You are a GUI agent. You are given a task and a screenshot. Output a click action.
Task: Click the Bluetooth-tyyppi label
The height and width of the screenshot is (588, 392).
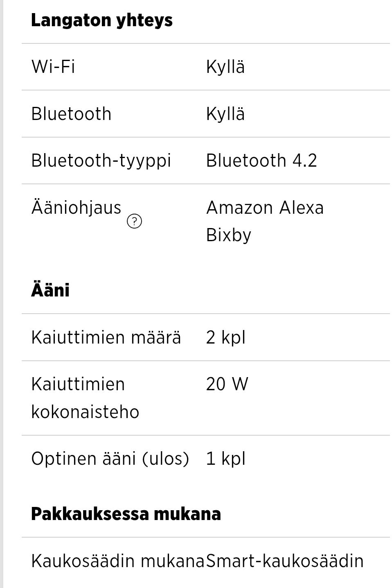[101, 161]
